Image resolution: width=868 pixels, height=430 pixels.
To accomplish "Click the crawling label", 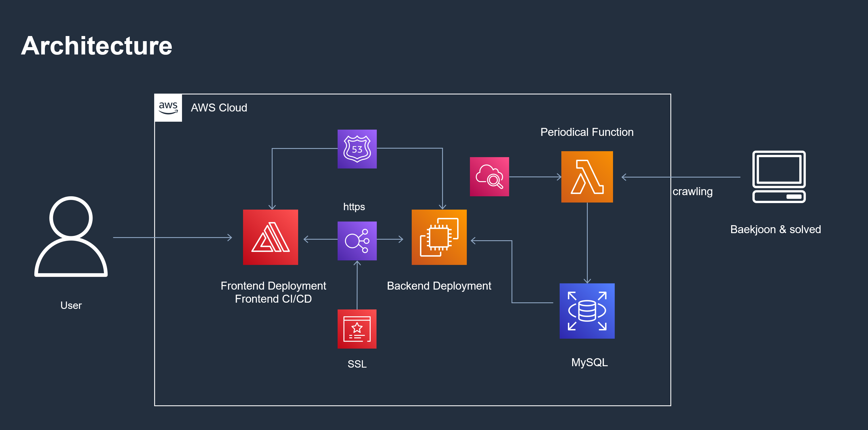I will pyautogui.click(x=693, y=191).
